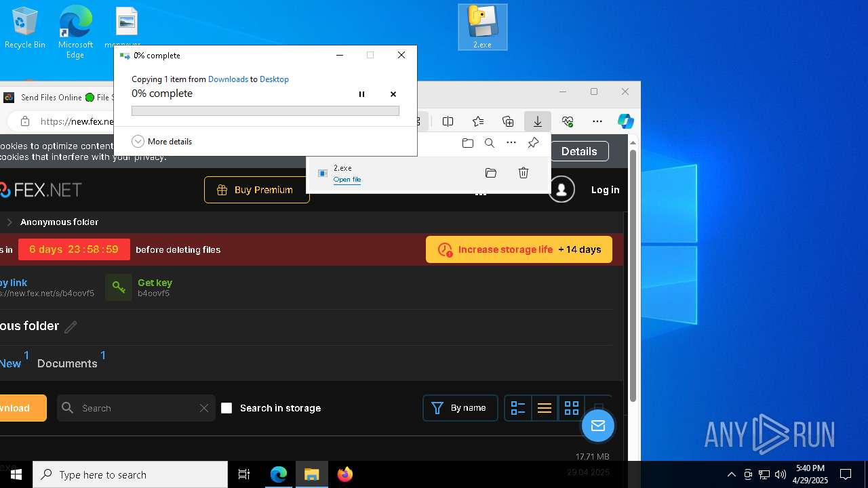The width and height of the screenshot is (868, 488).
Task: Click the Get key icon
Action: click(119, 287)
